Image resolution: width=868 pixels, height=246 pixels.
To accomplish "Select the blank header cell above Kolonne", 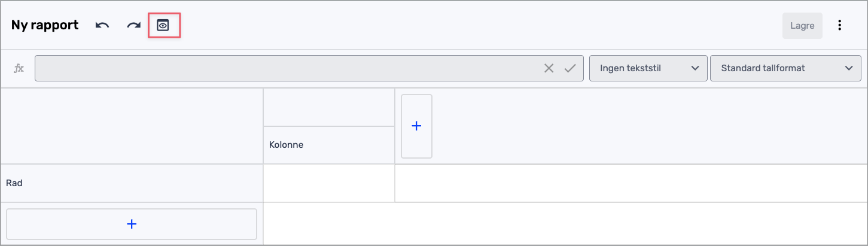I will tap(328, 108).
